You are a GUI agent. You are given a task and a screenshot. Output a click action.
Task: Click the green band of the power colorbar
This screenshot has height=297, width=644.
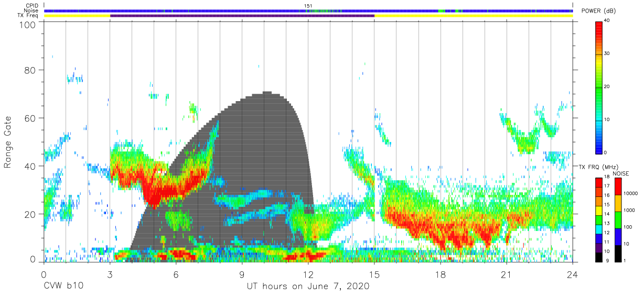598,89
